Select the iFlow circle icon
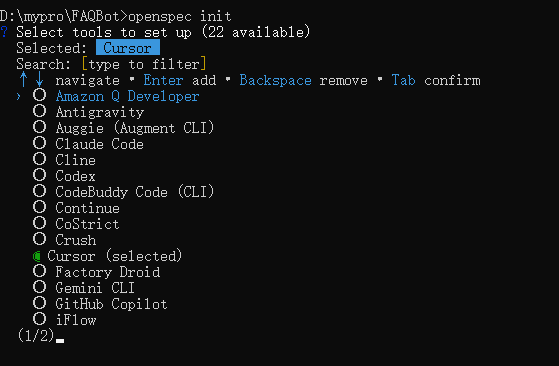This screenshot has width=559, height=366. pyautogui.click(x=39, y=319)
